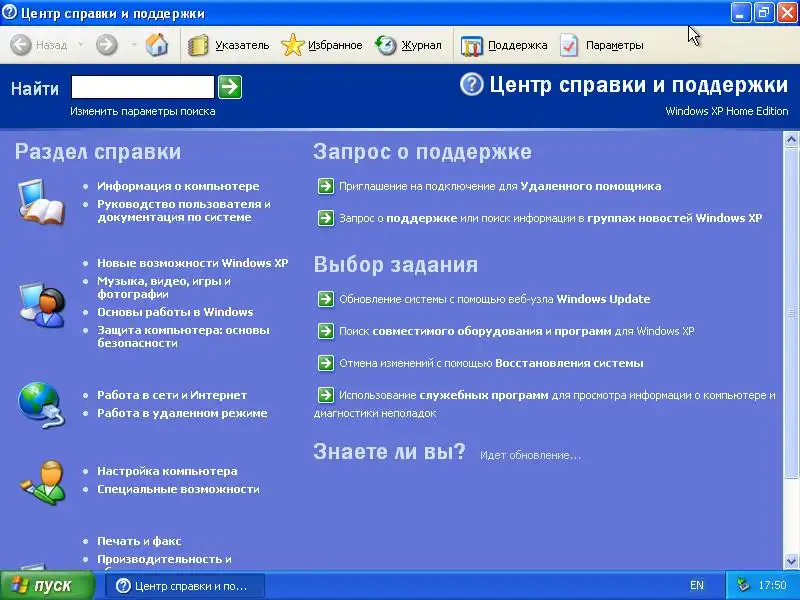Open Изменить параметры поиска link

[x=142, y=111]
